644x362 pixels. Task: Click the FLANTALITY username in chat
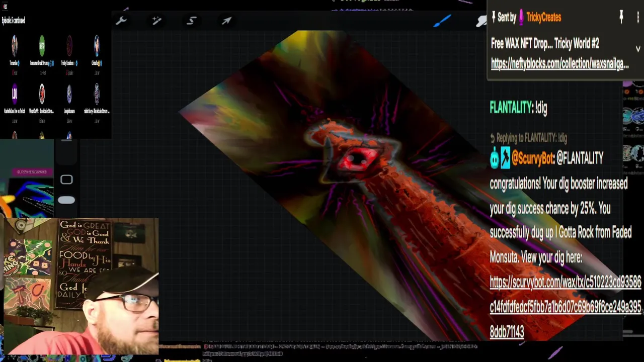click(511, 108)
